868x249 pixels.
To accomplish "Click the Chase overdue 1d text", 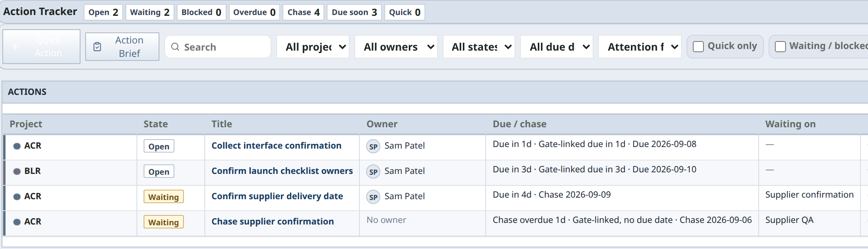I will [x=529, y=220].
